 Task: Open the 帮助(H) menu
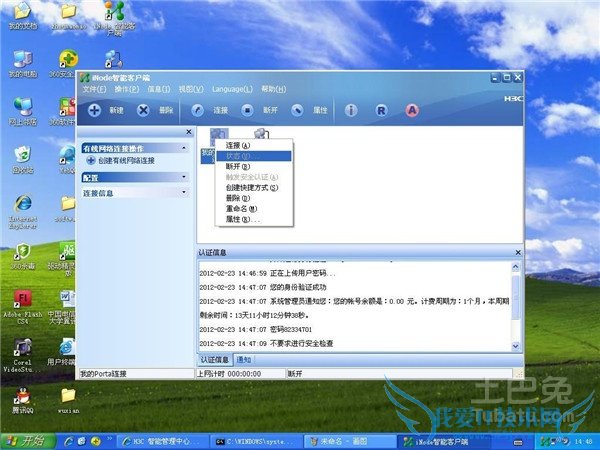pos(274,89)
